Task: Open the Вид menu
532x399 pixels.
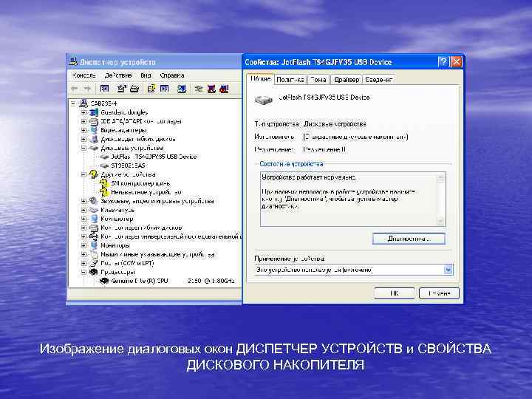Action: click(146, 75)
